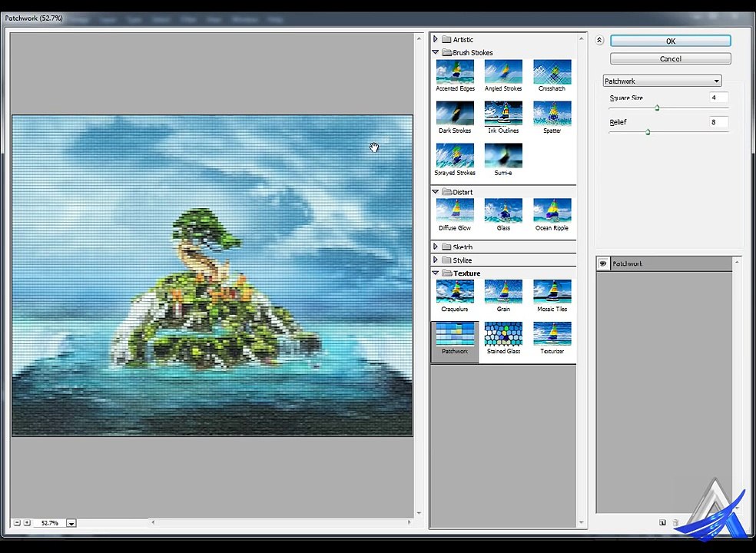Screen dimensions: 756x553
Task: Select the Patchwork effect layer row
Action: (665, 263)
